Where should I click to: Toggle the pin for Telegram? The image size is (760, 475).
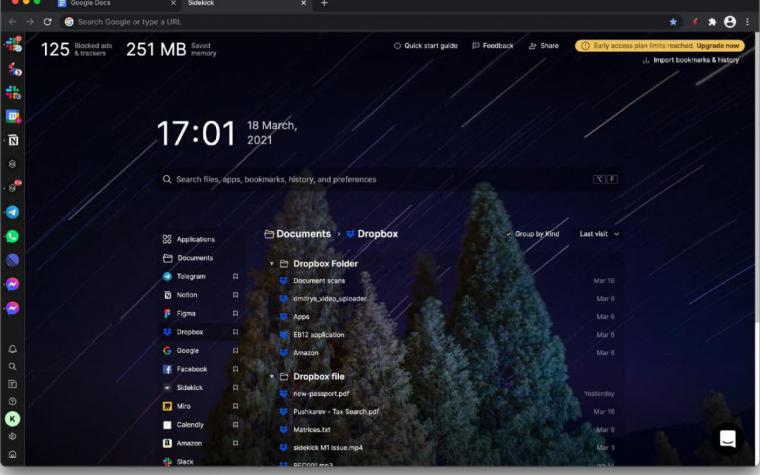tap(236, 276)
